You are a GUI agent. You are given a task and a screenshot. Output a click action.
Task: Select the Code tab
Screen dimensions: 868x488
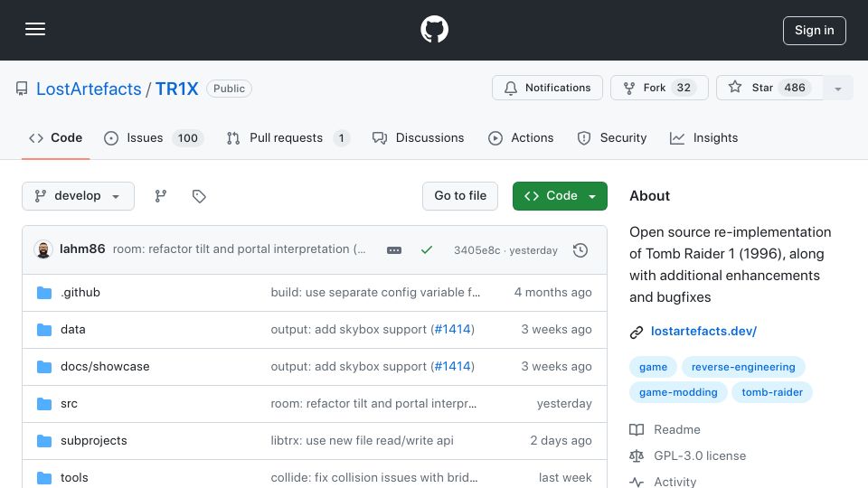[55, 137]
